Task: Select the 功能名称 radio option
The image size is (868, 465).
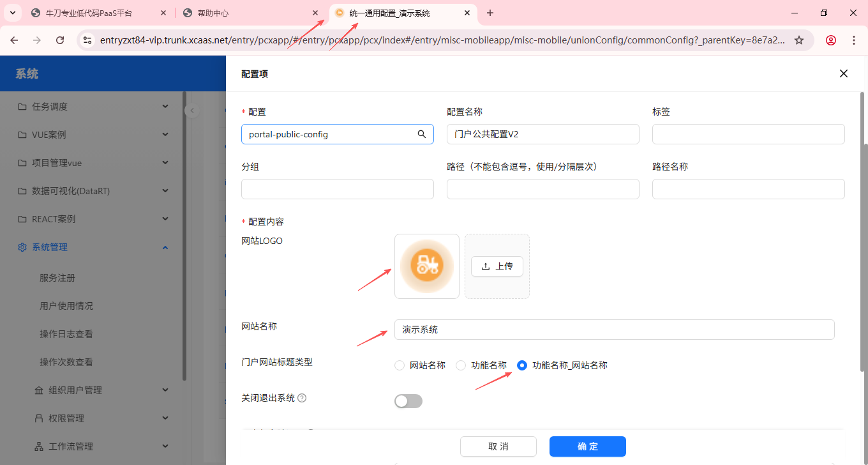Action: 461,365
